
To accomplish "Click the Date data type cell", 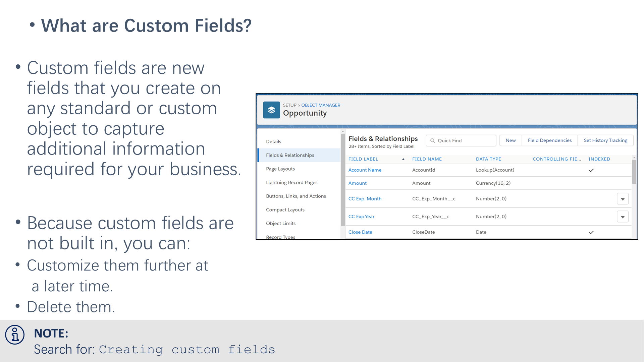I will tap(481, 232).
